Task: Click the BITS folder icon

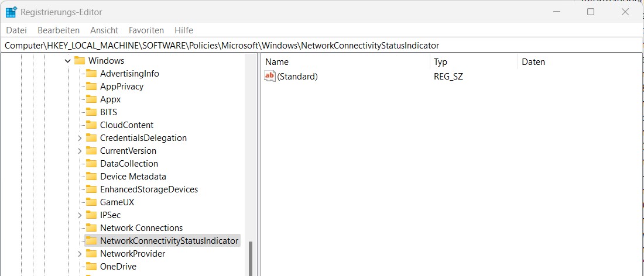Action: pyautogui.click(x=91, y=112)
